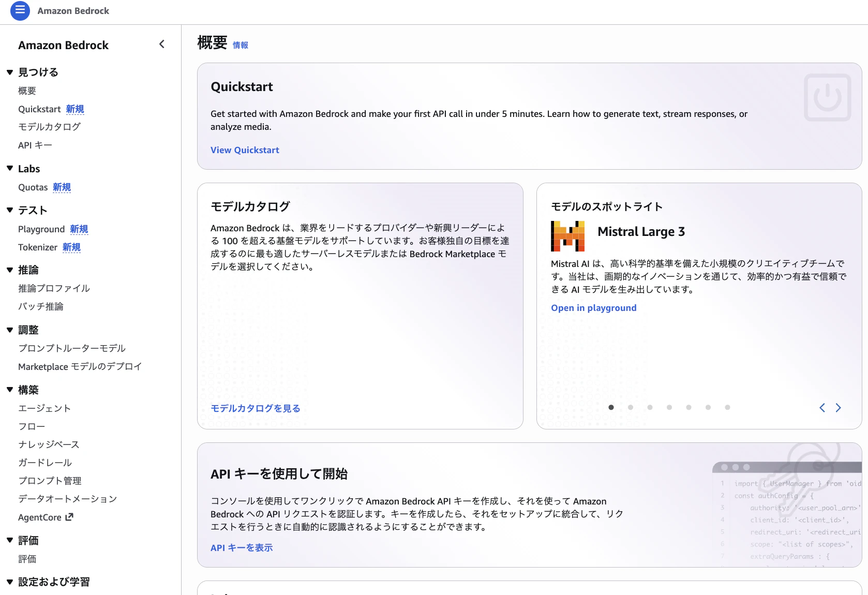Open プロンプトルーターモデル in the sidebar
This screenshot has height=595, width=868.
click(x=72, y=348)
